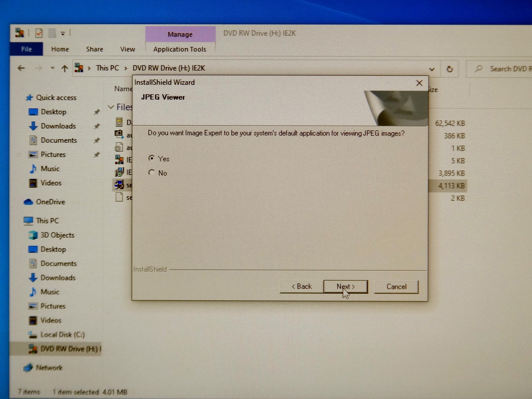The height and width of the screenshot is (399, 532).
Task: Click the Next button in the wizard
Action: coord(345,287)
